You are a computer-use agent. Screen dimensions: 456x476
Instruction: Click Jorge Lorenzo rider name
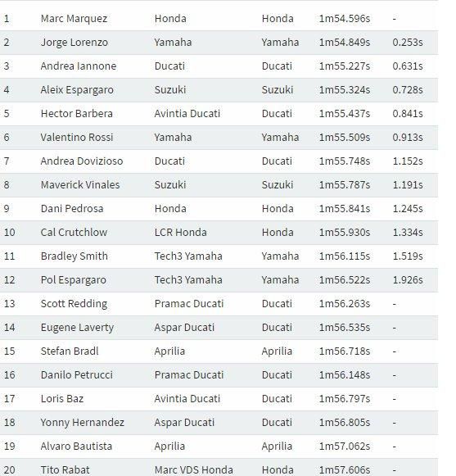[74, 43]
